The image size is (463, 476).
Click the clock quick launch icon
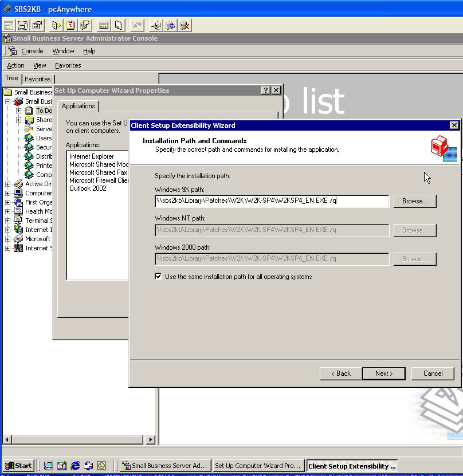click(x=101, y=465)
